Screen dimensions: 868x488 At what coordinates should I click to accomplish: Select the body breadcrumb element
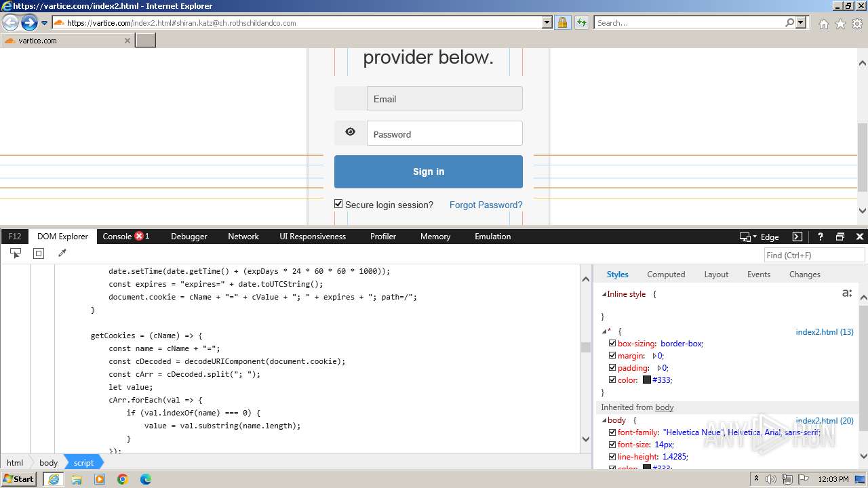[x=48, y=463]
